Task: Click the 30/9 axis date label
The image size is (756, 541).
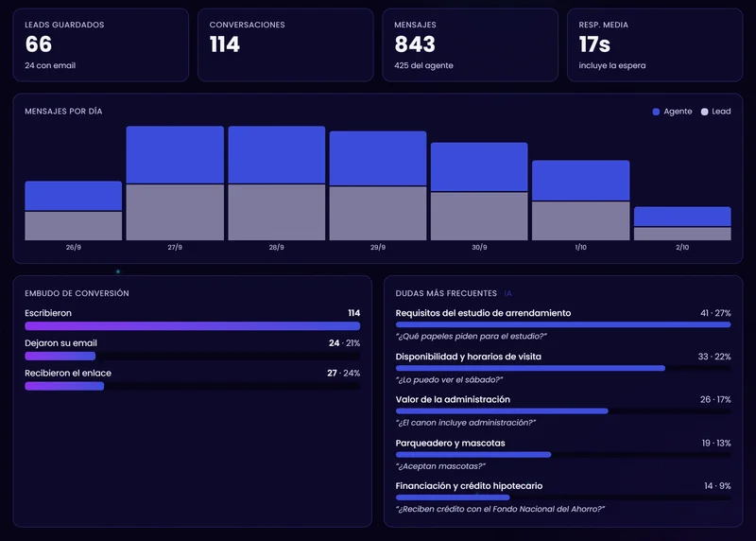Action: (x=479, y=247)
